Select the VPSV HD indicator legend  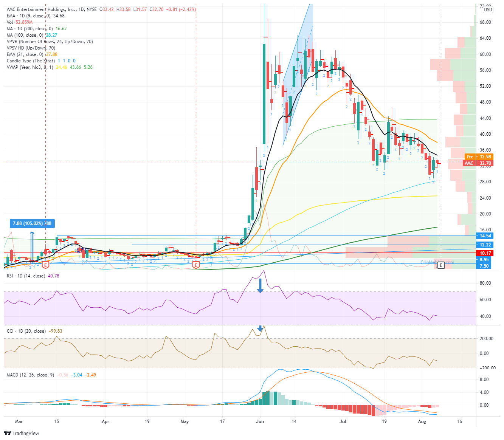click(x=31, y=48)
